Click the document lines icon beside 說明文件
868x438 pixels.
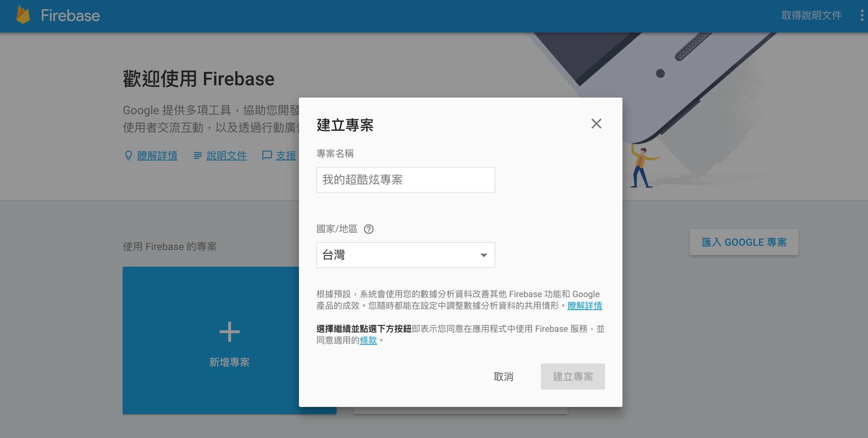click(x=198, y=155)
